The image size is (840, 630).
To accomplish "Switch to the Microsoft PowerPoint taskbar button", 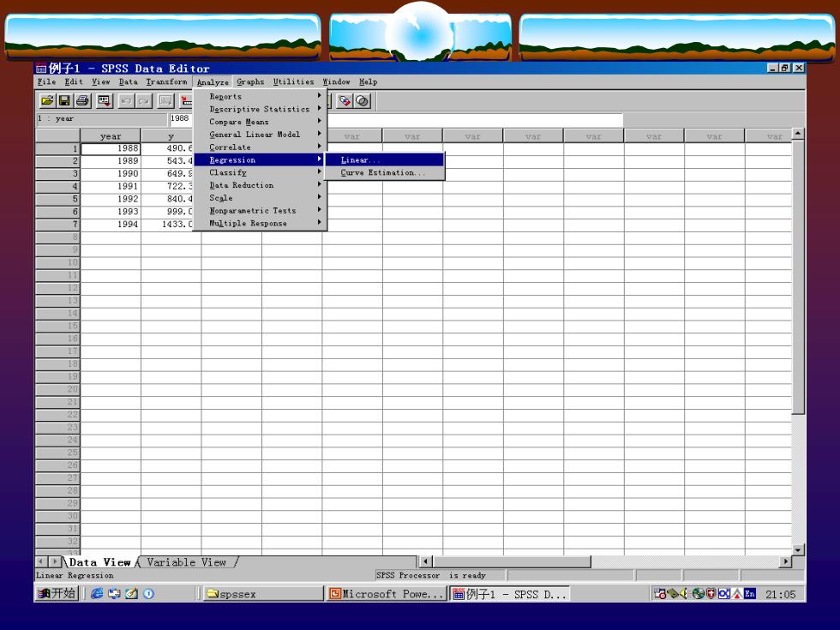I will (x=387, y=593).
